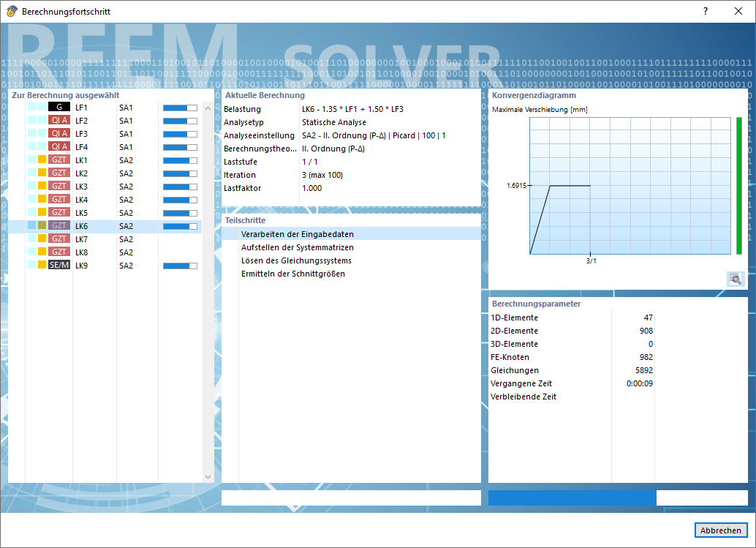756x548 pixels.
Task: Click the SA1 cell of LF4
Action: click(126, 147)
